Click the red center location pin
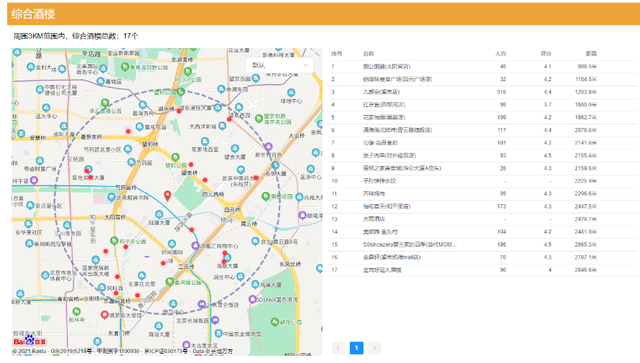The image size is (640, 363). click(x=167, y=196)
